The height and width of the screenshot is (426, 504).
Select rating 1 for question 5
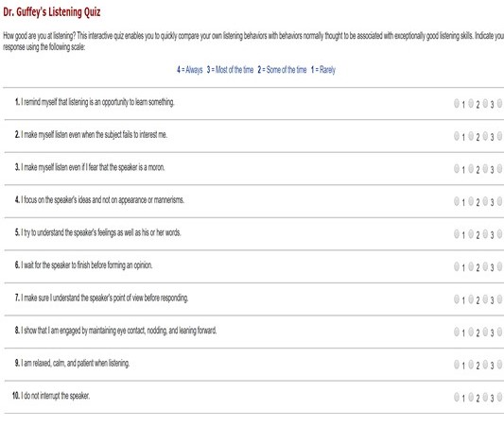[x=457, y=234]
